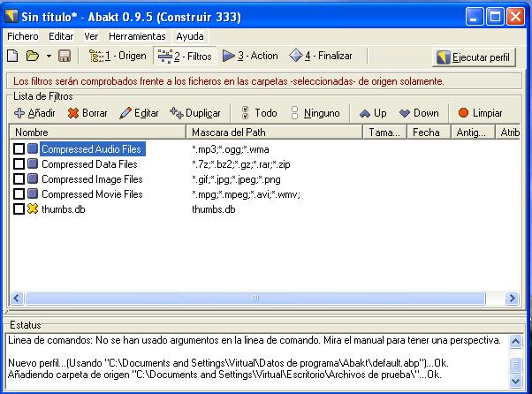Clear filters with the Limpiar button
The image size is (532, 394).
tap(480, 113)
